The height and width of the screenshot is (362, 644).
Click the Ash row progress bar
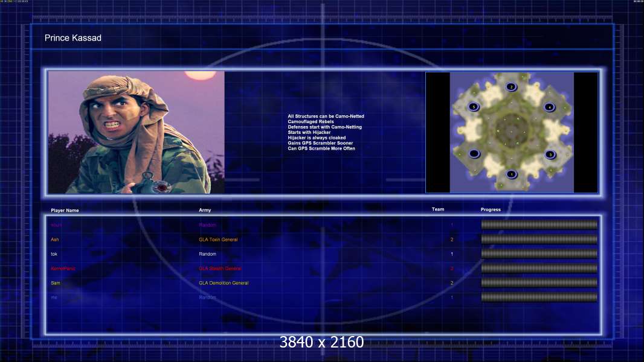coord(539,239)
